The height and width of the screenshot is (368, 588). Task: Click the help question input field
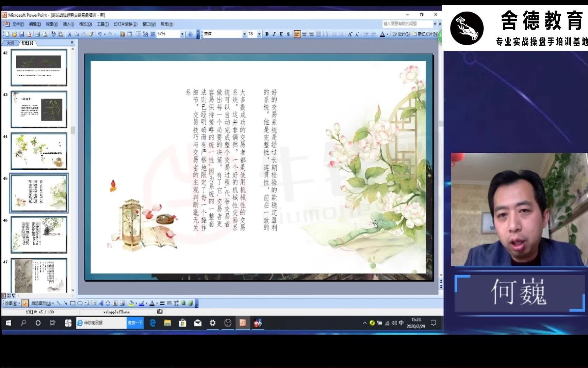point(407,24)
